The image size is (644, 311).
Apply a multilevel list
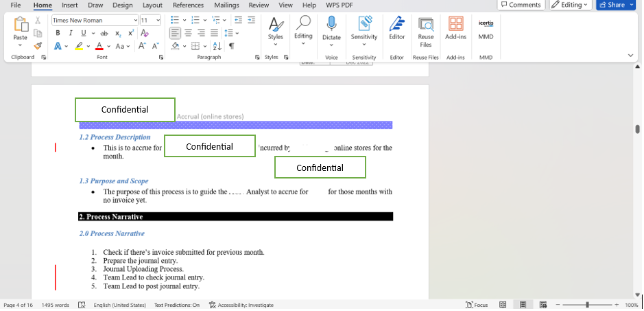click(216, 20)
